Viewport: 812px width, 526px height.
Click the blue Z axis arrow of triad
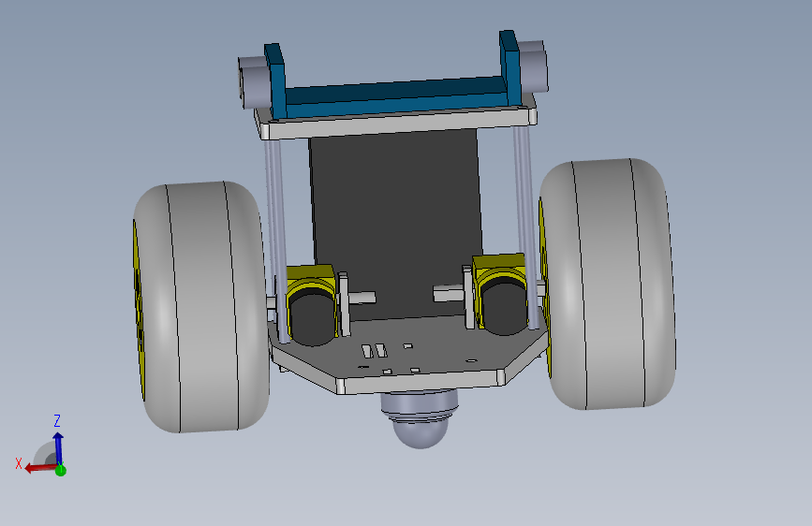click(x=58, y=447)
